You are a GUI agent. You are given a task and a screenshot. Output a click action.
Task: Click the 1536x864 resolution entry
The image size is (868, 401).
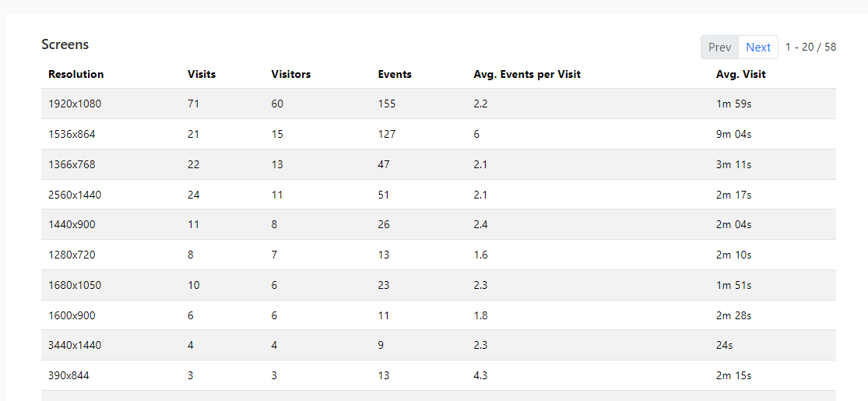[x=72, y=134]
